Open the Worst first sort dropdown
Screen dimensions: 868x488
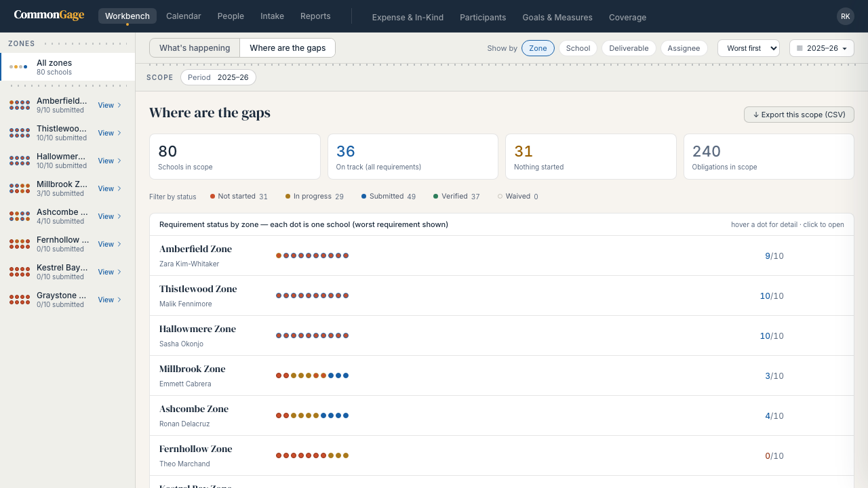(x=749, y=48)
